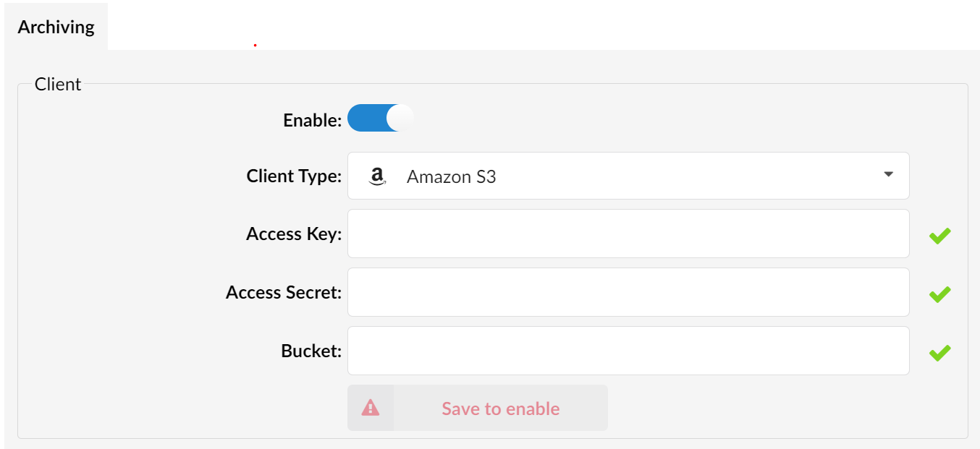Click the Amazon logo icon
980x449 pixels.
click(376, 176)
